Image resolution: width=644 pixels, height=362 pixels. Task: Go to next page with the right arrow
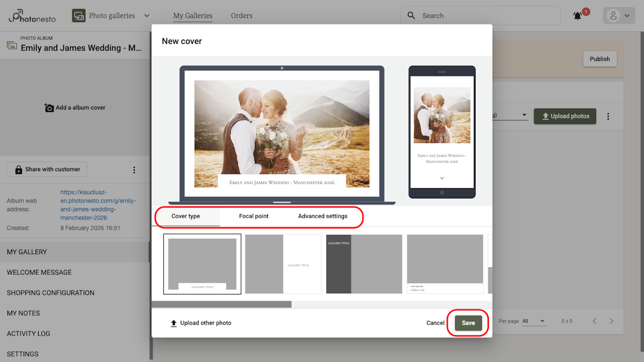[x=612, y=321]
